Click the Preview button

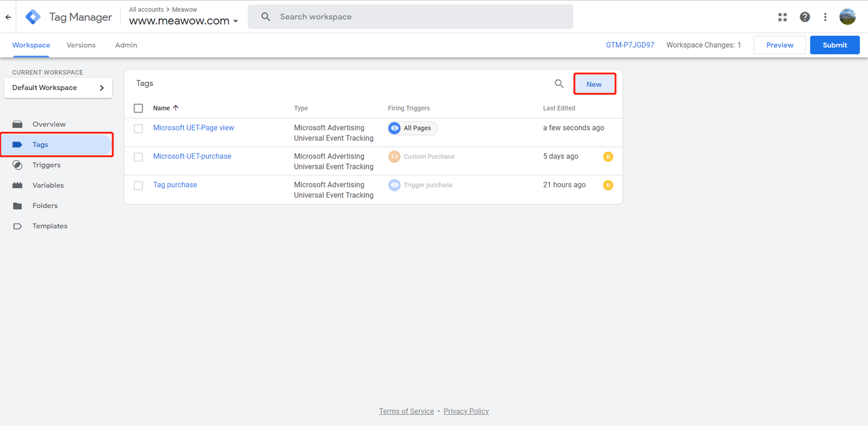coord(780,45)
